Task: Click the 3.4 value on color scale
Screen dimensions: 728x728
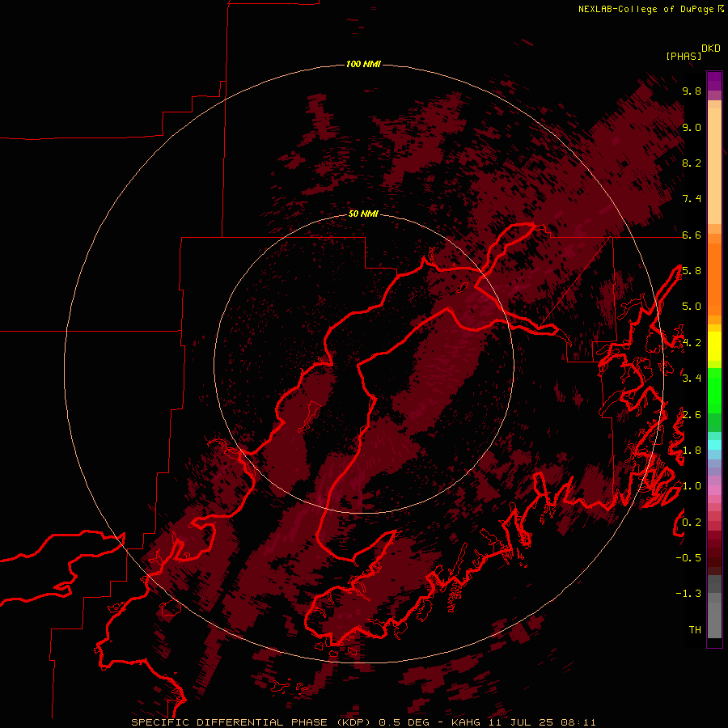Action: 692,379
